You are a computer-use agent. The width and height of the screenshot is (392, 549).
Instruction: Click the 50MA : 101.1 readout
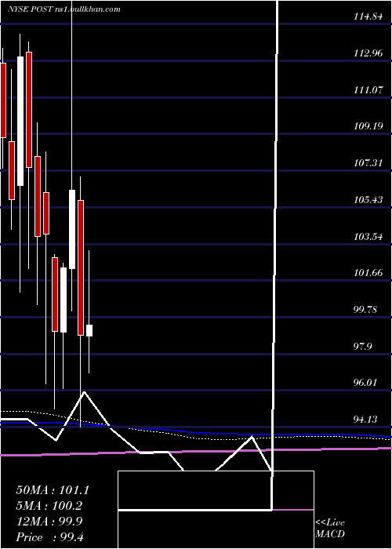coord(53,490)
